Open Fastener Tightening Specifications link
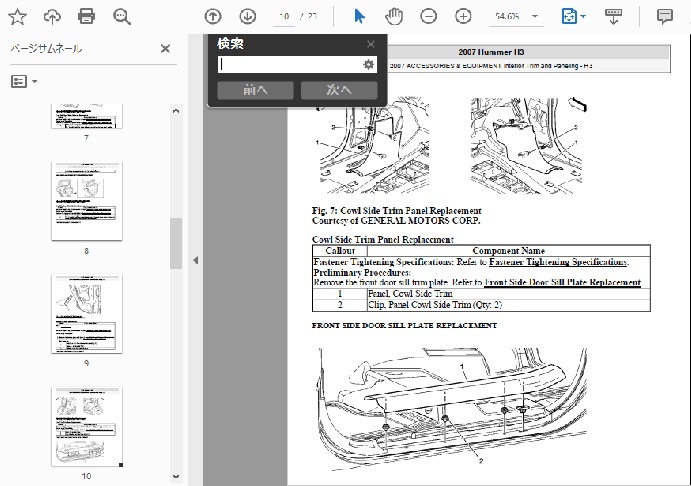Viewport: 691px width, 486px height. 558,262
